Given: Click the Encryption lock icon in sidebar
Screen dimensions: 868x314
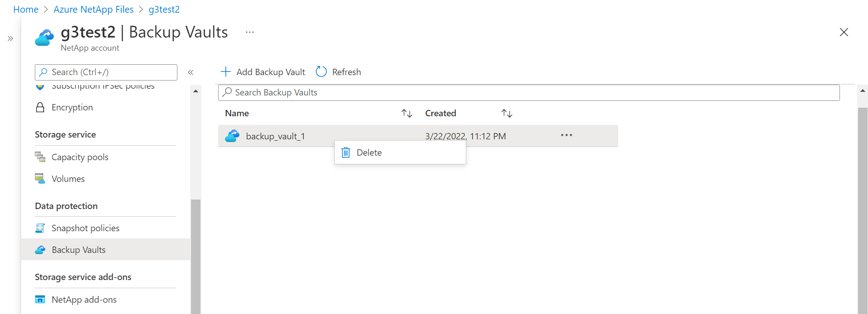Looking at the screenshot, I should pyautogui.click(x=40, y=107).
